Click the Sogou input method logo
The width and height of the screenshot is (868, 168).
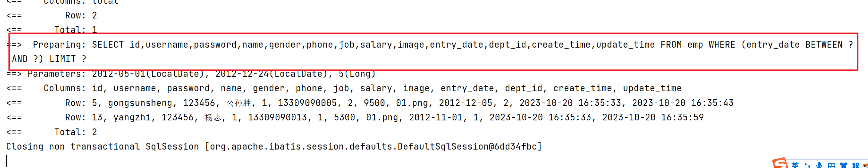pos(780,164)
